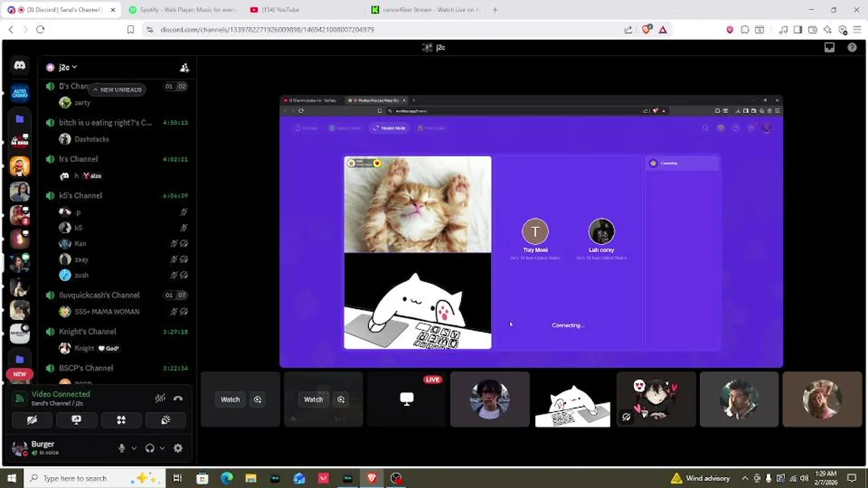This screenshot has width=868, height=488.
Task: Disconnect from the voice call
Action: coord(178,399)
